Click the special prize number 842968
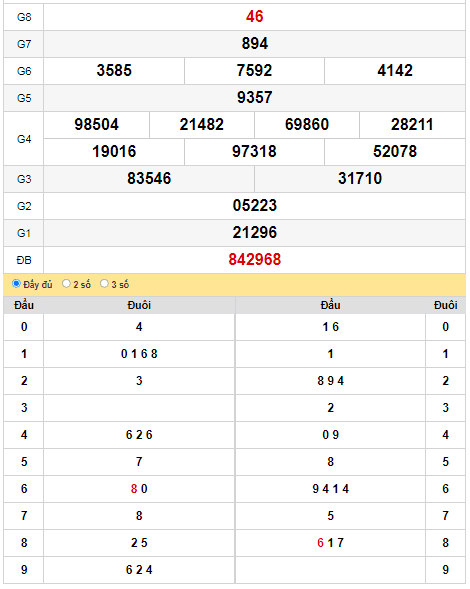The height and width of the screenshot is (589, 470). [x=254, y=260]
